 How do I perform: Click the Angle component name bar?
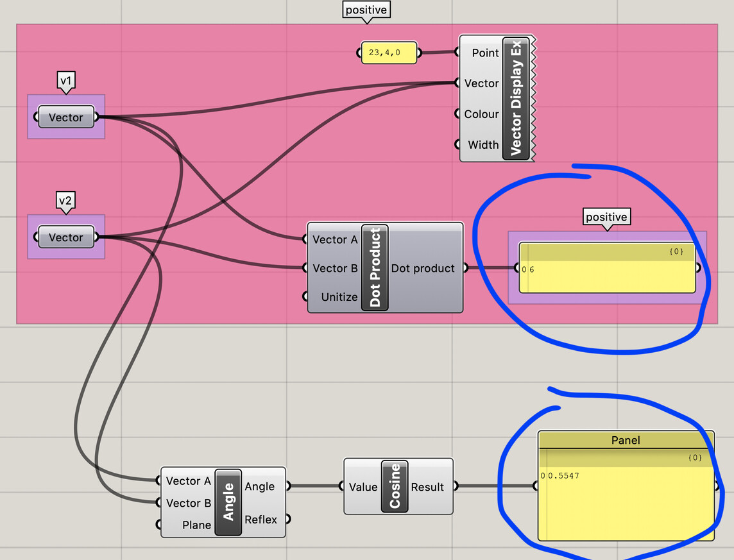pos(228,502)
